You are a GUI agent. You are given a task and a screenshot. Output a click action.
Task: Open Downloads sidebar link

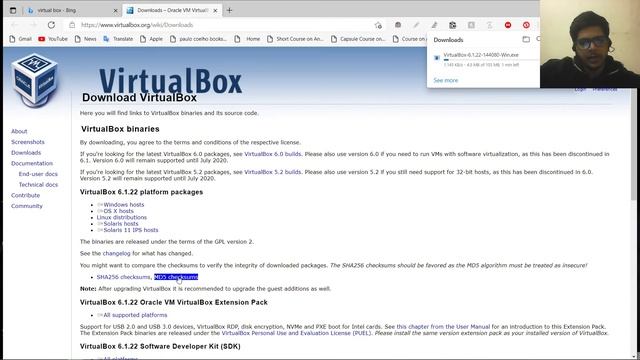coord(26,153)
